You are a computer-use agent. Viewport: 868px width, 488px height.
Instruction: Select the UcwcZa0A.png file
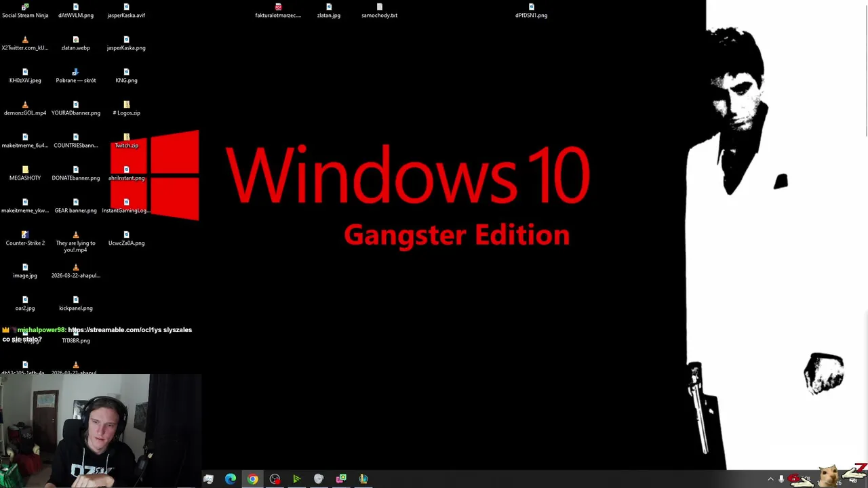point(126,239)
